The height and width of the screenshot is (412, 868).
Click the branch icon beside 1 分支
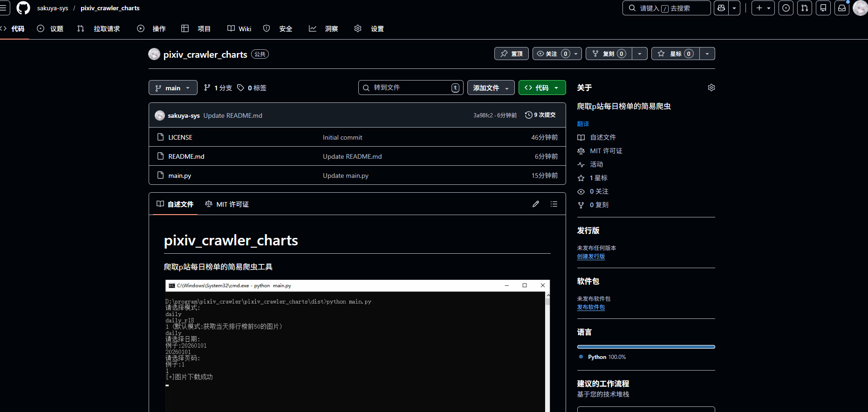click(x=207, y=88)
